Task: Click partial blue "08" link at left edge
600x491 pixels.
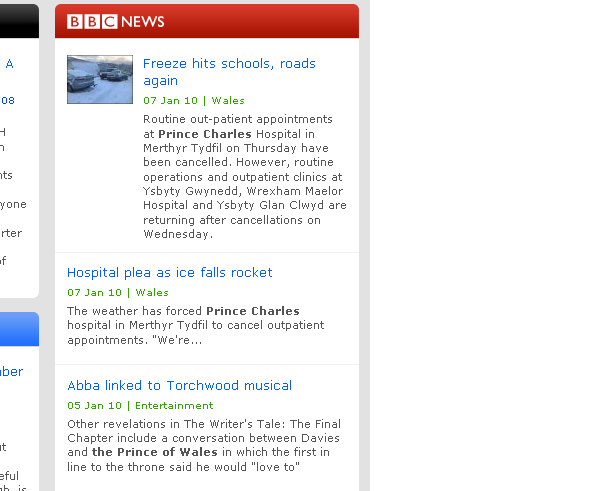Action: click(7, 101)
